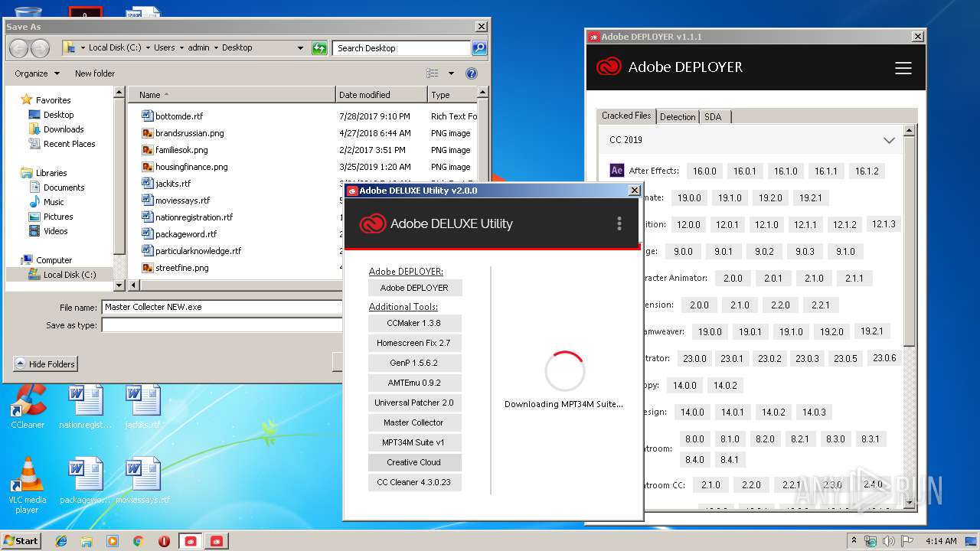Viewport: 980px width, 551px height.
Task: Open Chrome from taskbar
Action: [139, 541]
